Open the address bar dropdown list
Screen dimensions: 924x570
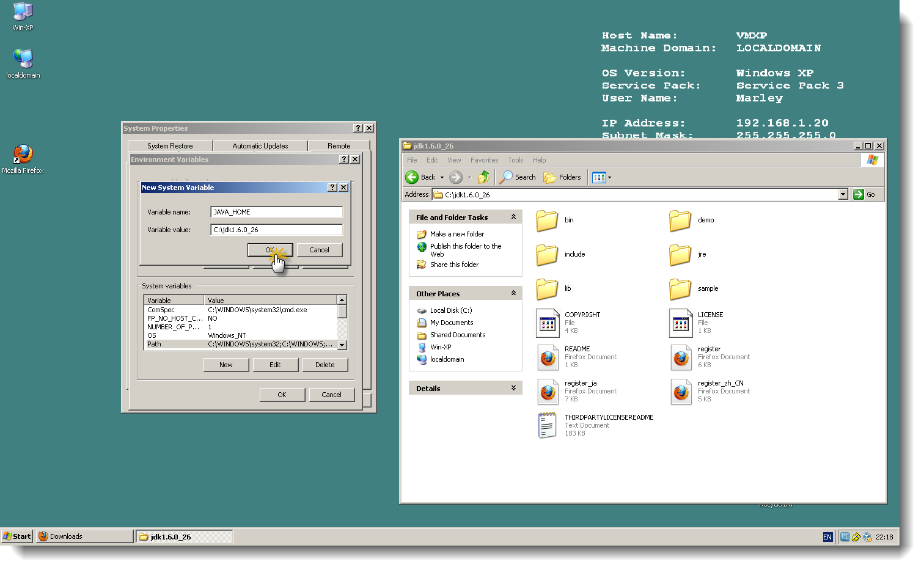pos(844,194)
